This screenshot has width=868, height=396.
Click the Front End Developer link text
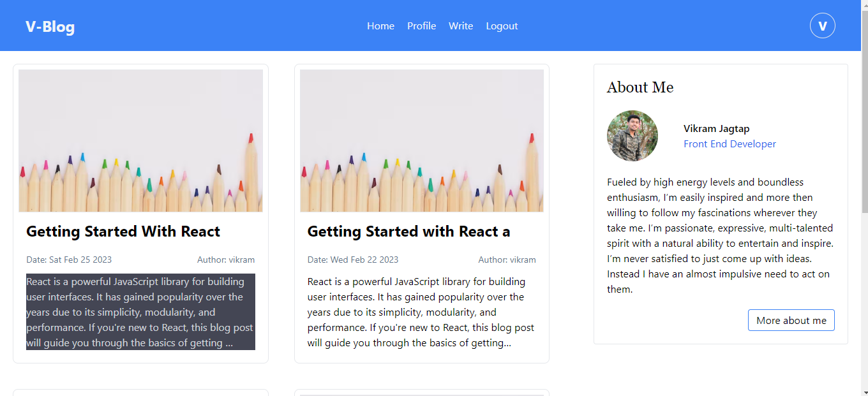tap(730, 144)
